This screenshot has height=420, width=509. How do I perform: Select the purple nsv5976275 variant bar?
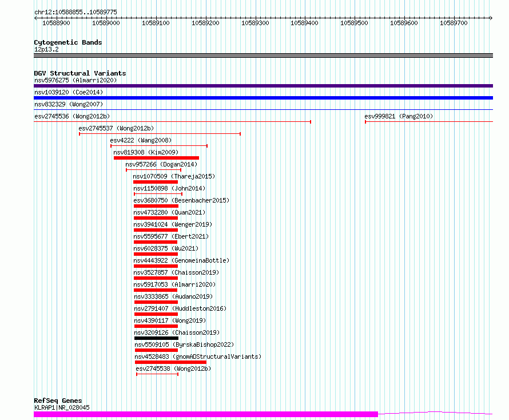point(263,86)
